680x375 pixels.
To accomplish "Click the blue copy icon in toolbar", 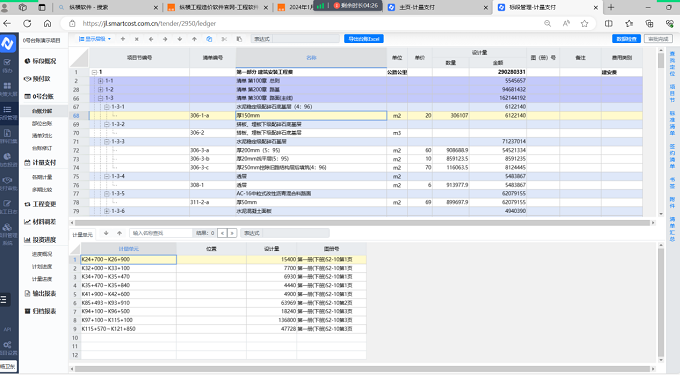I will 209,39.
